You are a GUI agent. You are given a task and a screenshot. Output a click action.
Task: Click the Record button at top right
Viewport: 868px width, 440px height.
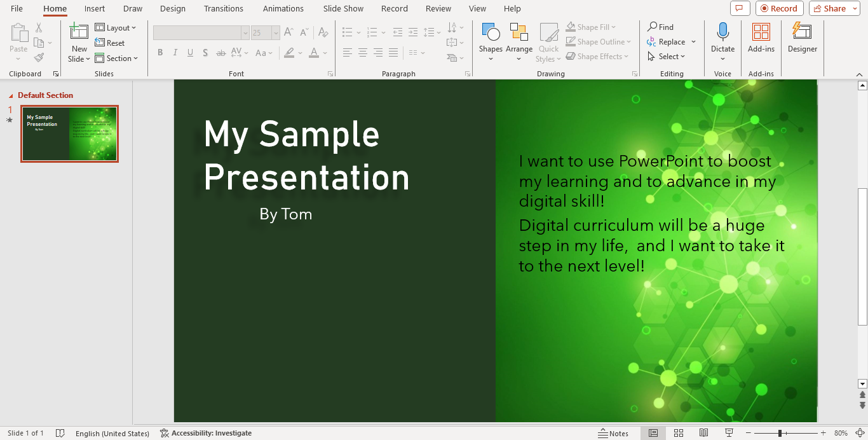tap(780, 8)
